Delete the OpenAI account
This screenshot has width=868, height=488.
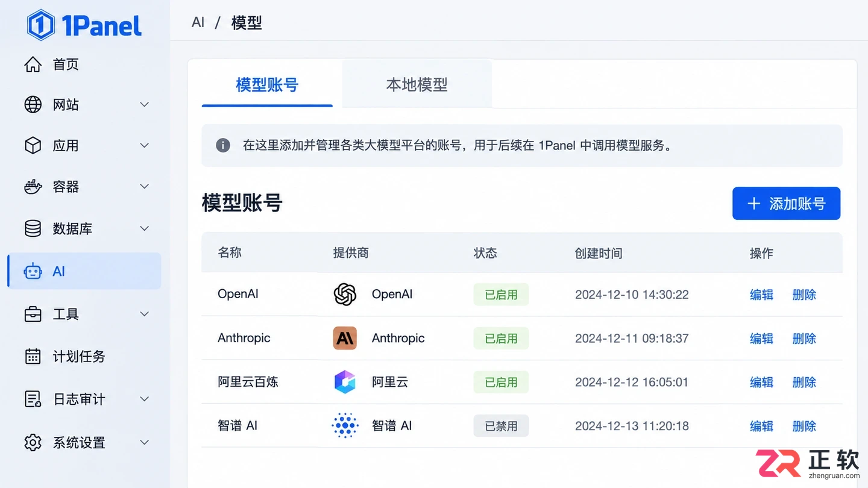804,295
